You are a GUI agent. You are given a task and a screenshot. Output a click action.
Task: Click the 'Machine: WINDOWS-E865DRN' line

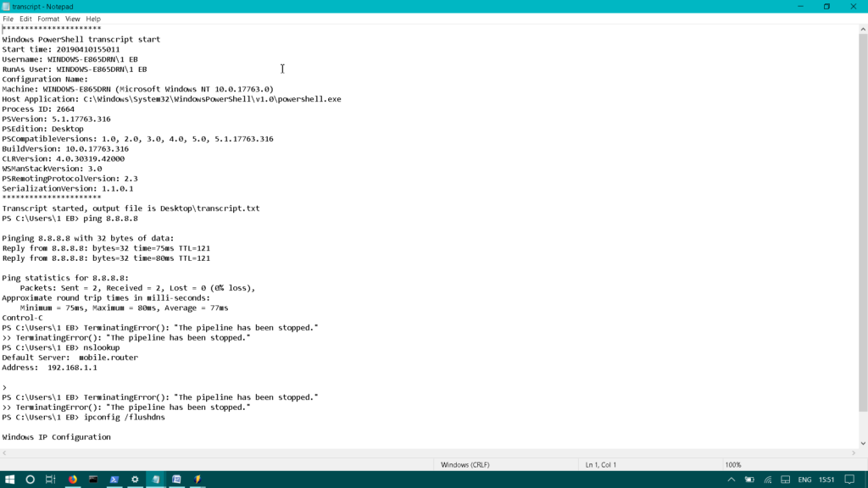coord(137,89)
